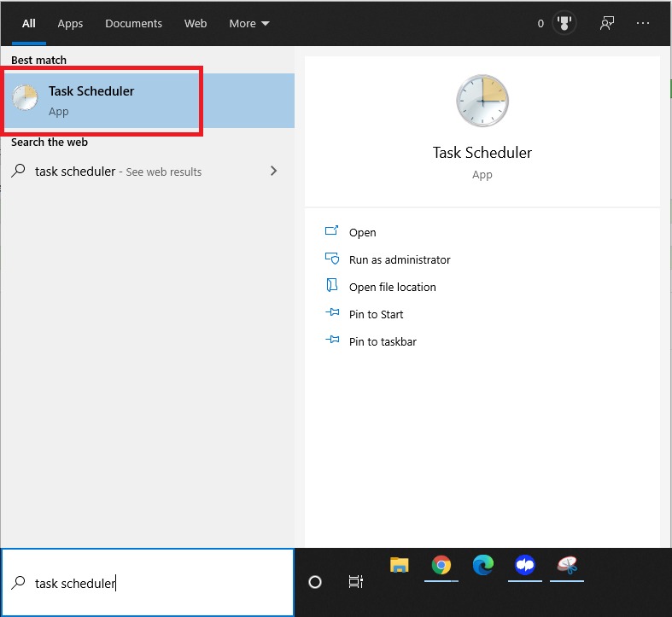Expand the More filter dropdown

point(248,24)
